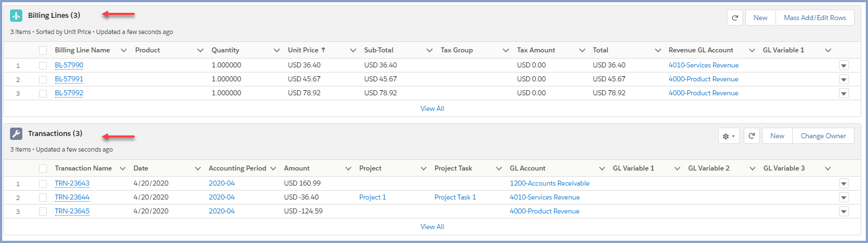This screenshot has height=243, width=868.
Task: Expand Amount column menu chevron
Action: 348,169
